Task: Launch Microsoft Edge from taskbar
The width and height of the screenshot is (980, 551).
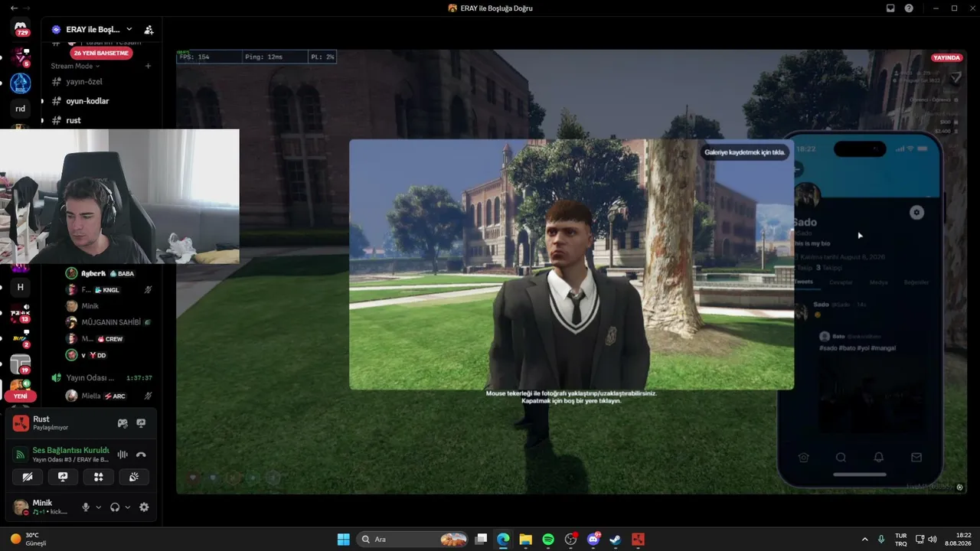Action: 503,540
